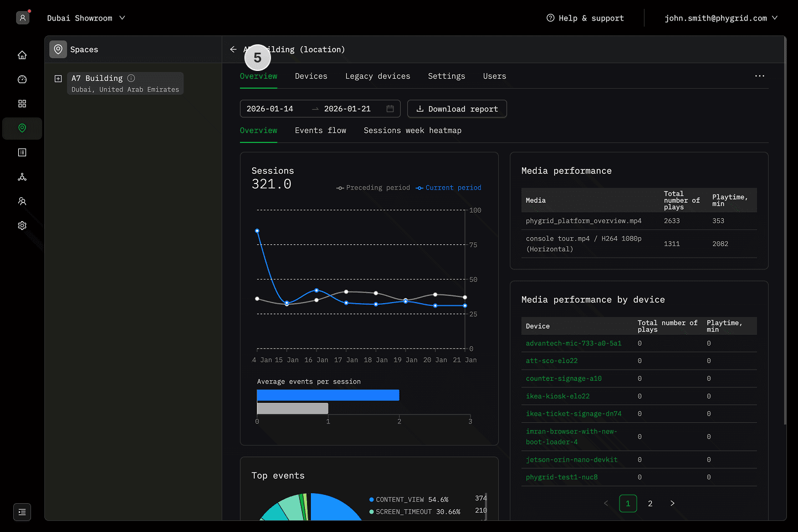
Task: Toggle the Preceding period legend series
Action: point(373,188)
